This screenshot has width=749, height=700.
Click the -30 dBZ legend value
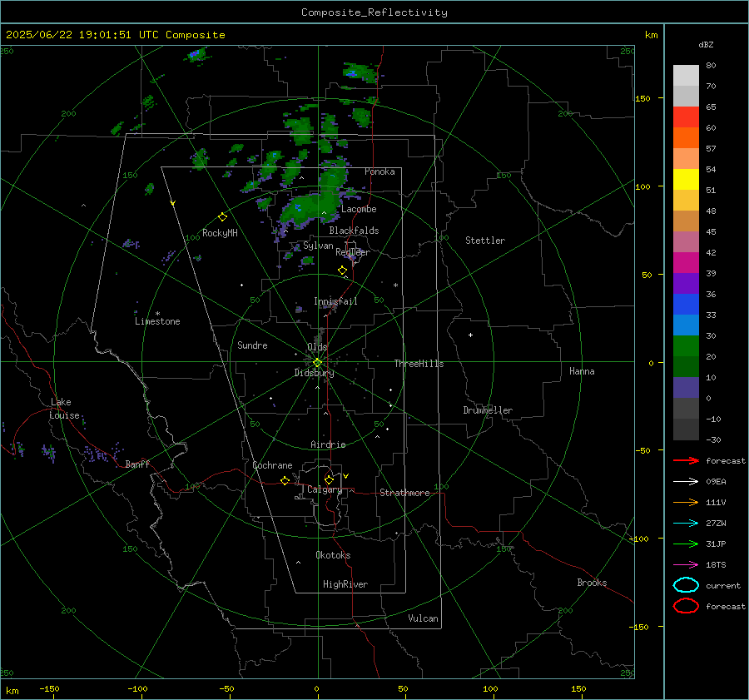point(713,439)
